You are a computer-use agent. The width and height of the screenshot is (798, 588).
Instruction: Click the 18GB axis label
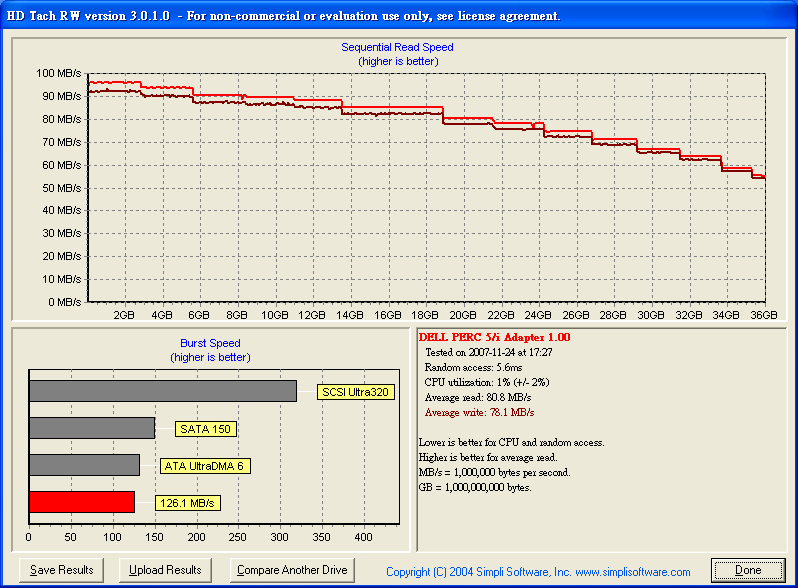[x=425, y=315]
